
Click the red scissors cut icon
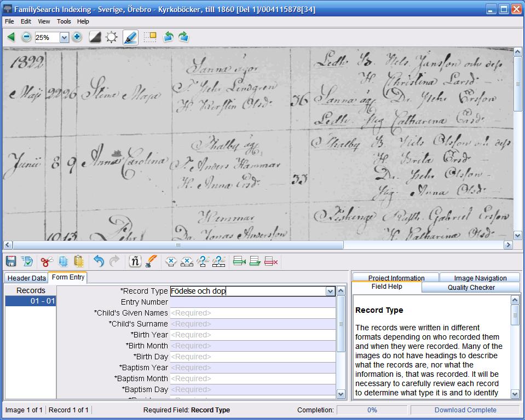tap(47, 261)
